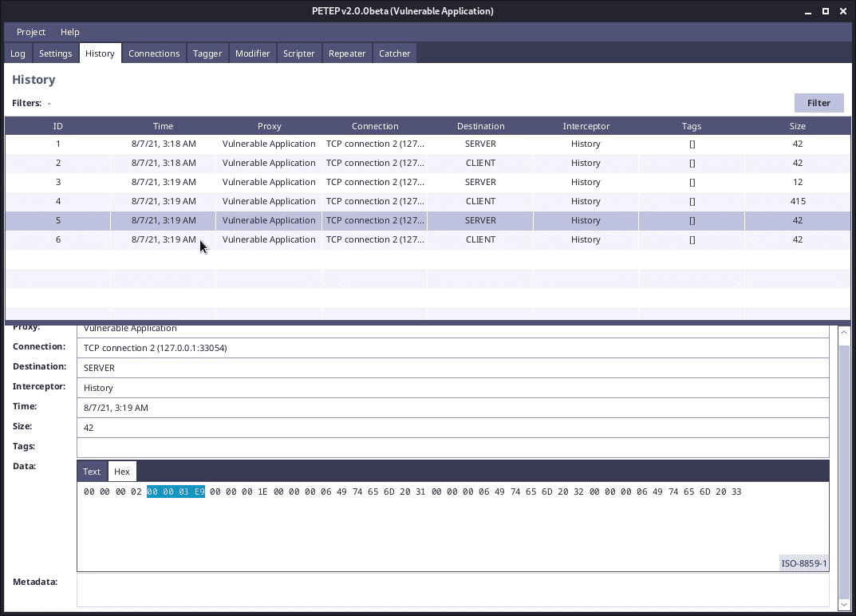The image size is (856, 616).
Task: Click the detail panel scrollbar up arrow
Action: click(x=844, y=331)
